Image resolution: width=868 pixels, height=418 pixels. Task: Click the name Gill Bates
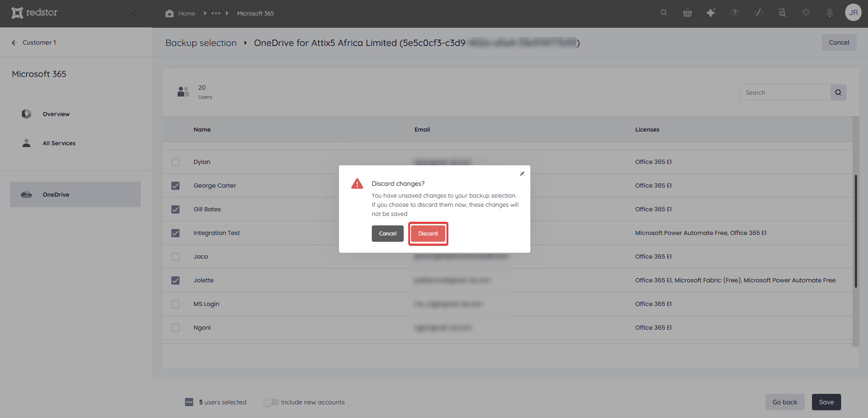click(207, 209)
